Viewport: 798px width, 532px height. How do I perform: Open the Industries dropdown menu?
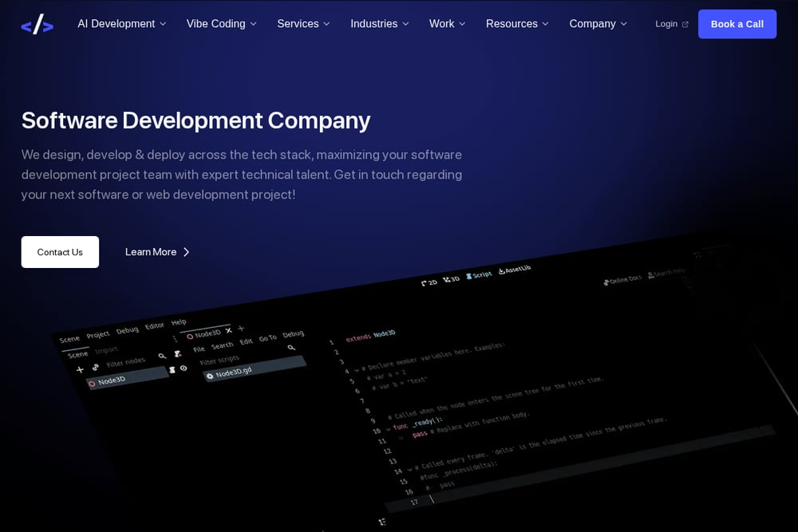tap(380, 24)
